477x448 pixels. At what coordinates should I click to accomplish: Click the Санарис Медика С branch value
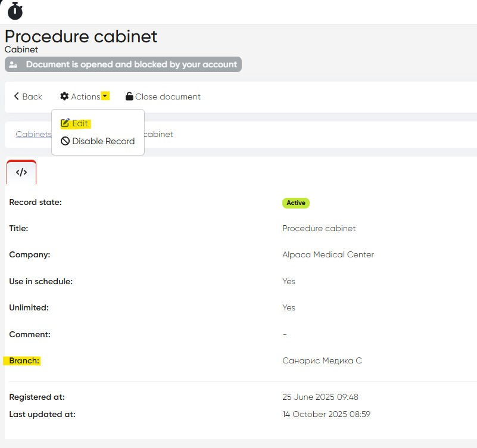tap(322, 360)
